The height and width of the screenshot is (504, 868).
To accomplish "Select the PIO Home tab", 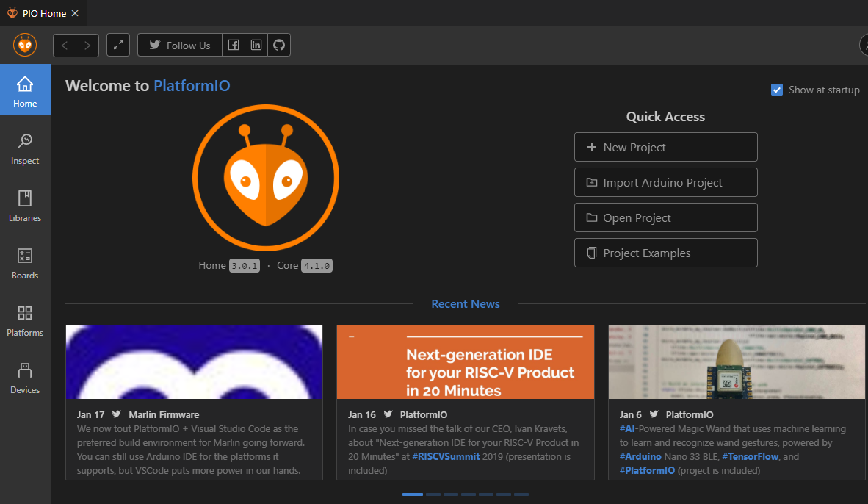I will [x=43, y=13].
